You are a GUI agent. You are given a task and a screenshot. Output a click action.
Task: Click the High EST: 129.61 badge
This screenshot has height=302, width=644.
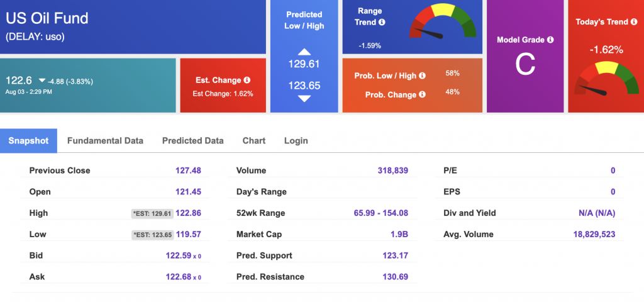point(152,213)
